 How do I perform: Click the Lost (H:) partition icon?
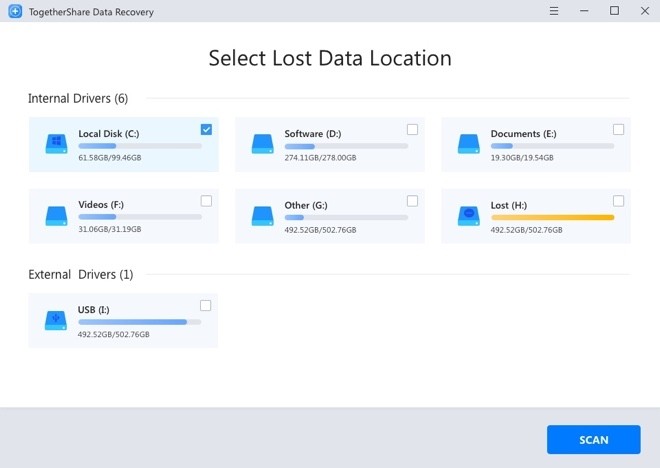(x=468, y=214)
